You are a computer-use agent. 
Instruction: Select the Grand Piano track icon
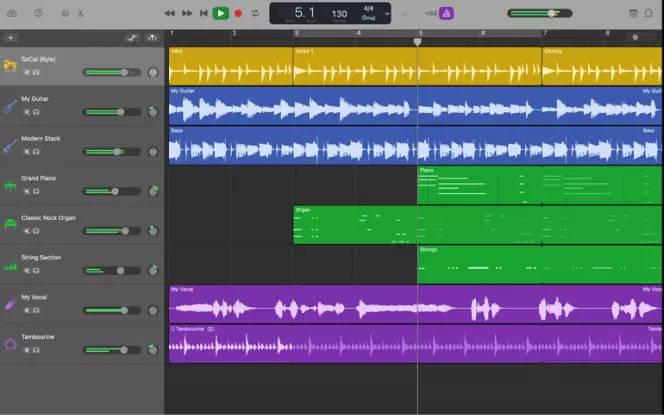[x=10, y=185]
